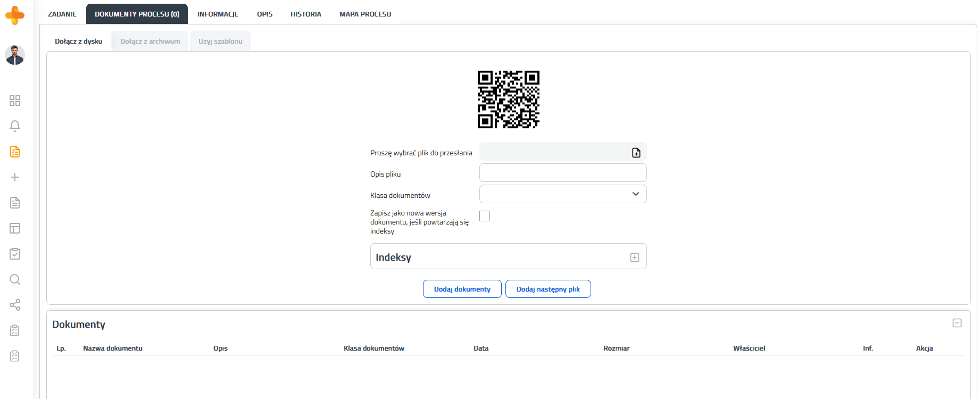Open MAPA PROCESU tab

pos(366,14)
